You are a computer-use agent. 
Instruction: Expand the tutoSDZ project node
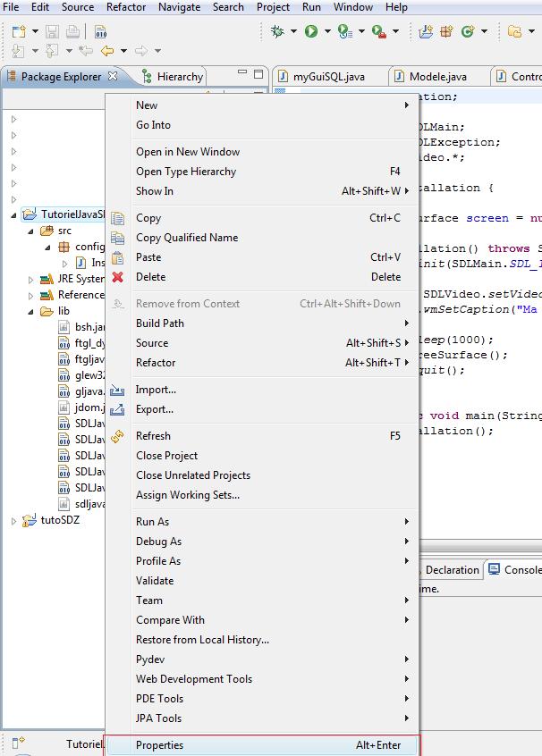pyautogui.click(x=14, y=521)
